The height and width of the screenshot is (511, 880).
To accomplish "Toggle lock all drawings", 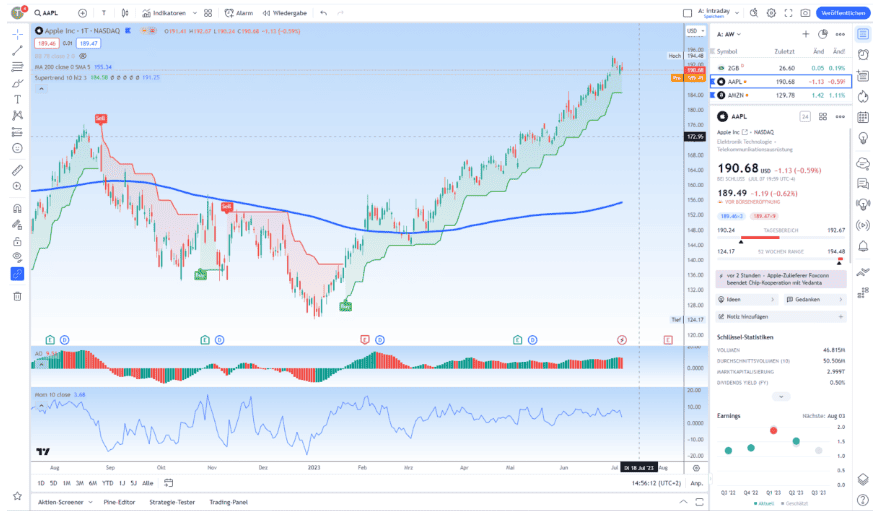I will click(17, 241).
